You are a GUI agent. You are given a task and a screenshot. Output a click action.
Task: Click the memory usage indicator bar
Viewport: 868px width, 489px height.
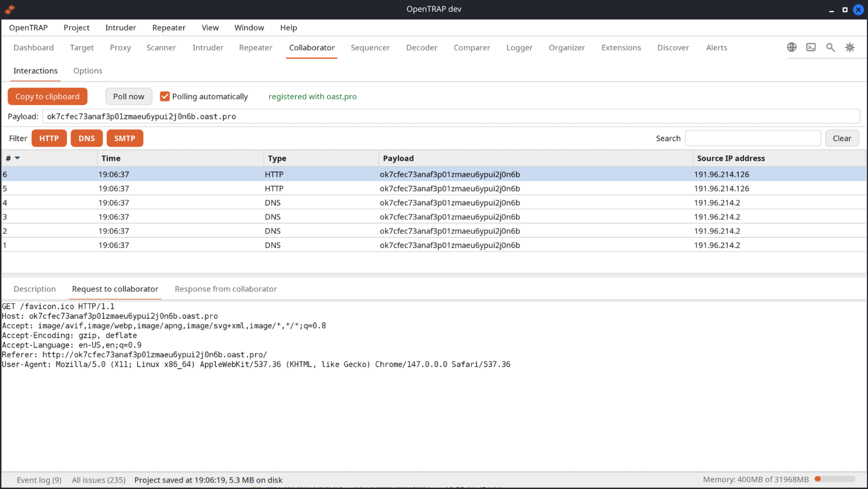(835, 479)
